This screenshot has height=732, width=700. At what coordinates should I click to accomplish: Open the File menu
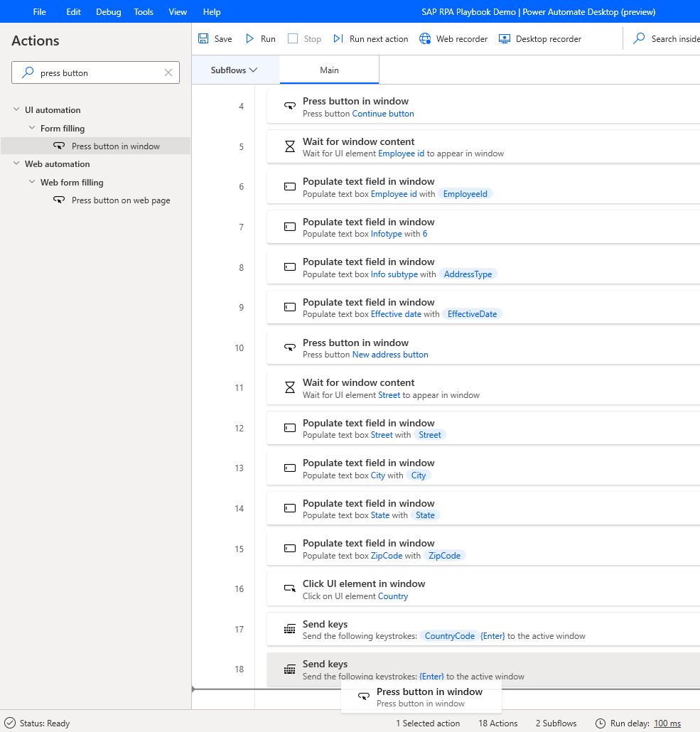39,11
